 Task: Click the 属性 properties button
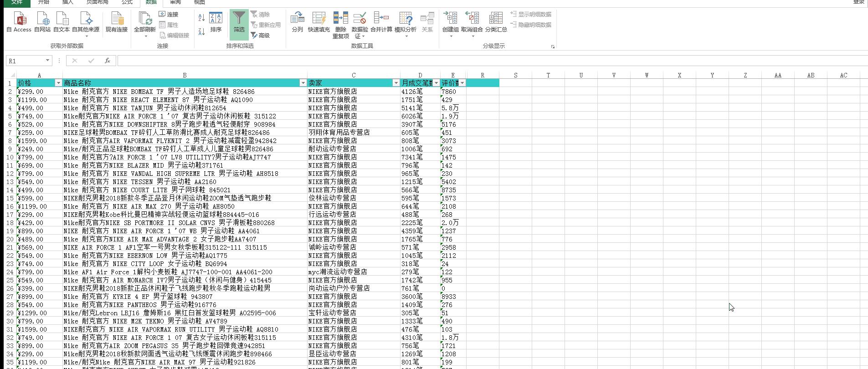169,25
